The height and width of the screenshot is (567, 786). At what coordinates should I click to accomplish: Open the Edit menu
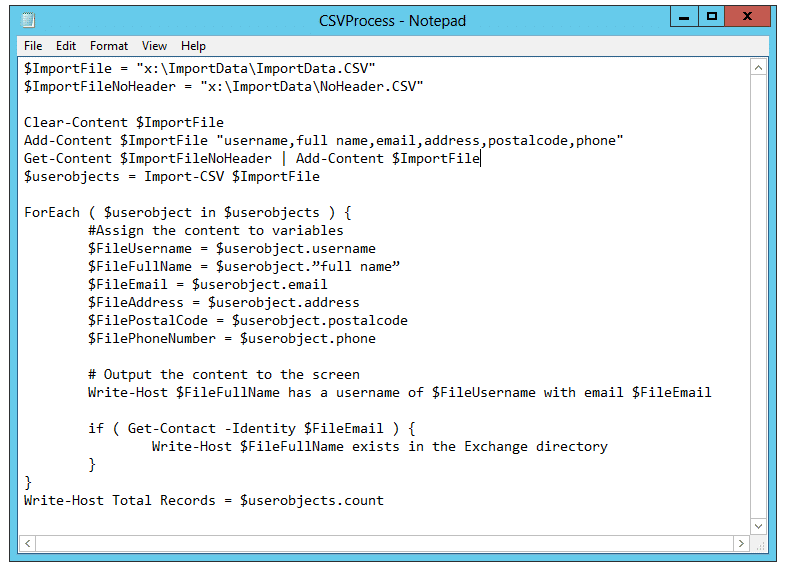point(66,46)
